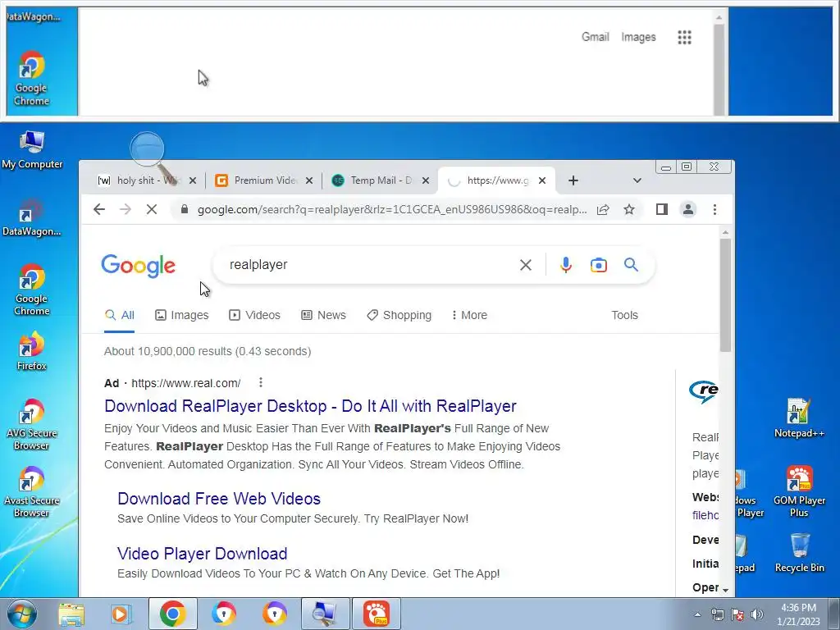The width and height of the screenshot is (840, 630).
Task: Show hidden system tray icons
Action: [x=697, y=614]
